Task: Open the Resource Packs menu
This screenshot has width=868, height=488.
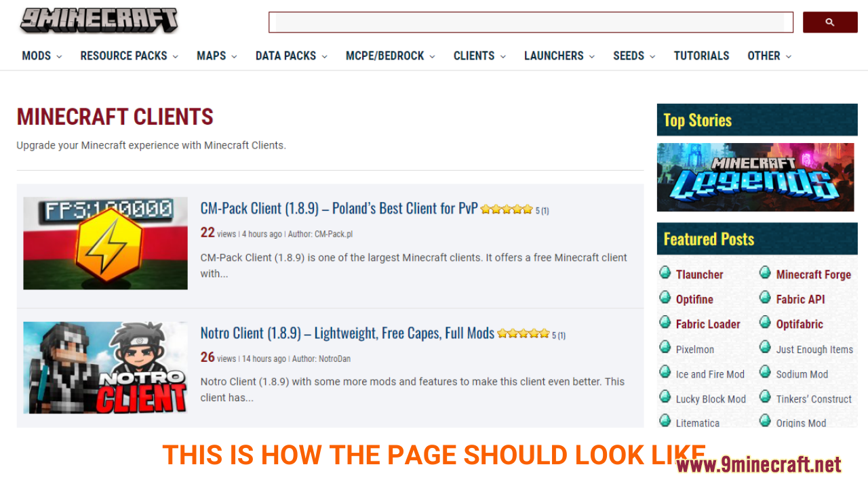Action: click(129, 56)
